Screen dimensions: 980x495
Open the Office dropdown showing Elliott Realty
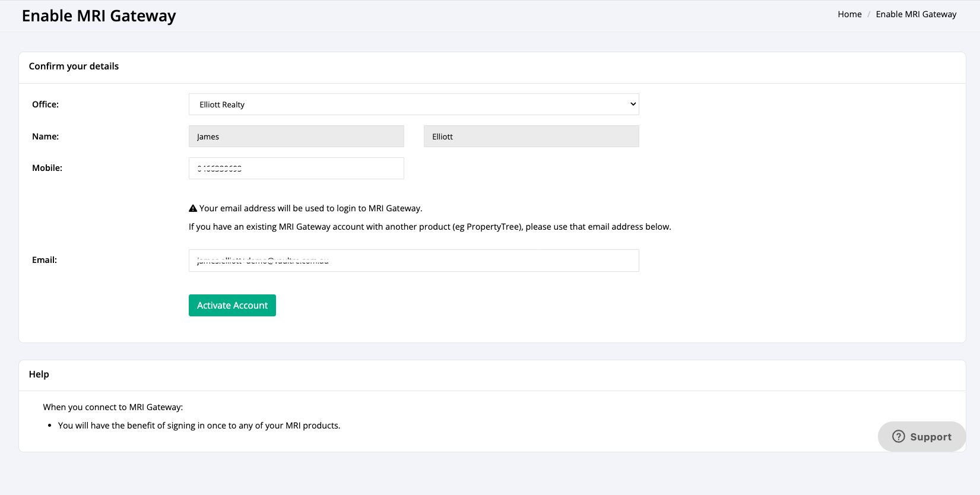click(x=414, y=104)
